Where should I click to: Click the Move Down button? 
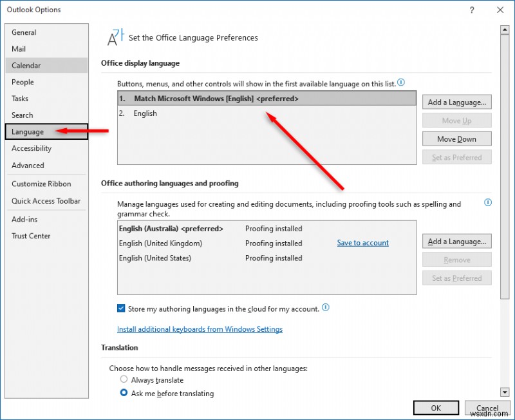point(456,139)
